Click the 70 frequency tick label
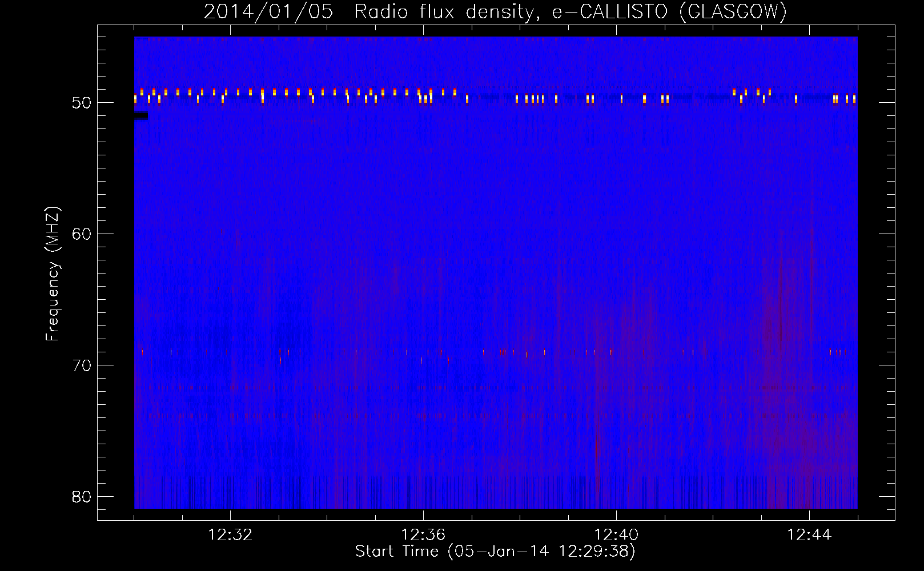This screenshot has height=571, width=924. [82, 365]
